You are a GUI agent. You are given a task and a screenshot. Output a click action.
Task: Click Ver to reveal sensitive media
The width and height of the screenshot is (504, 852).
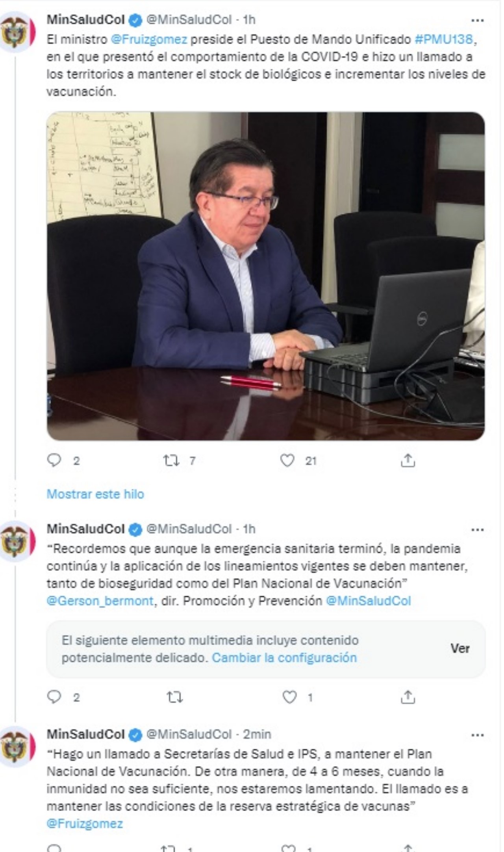click(x=460, y=649)
